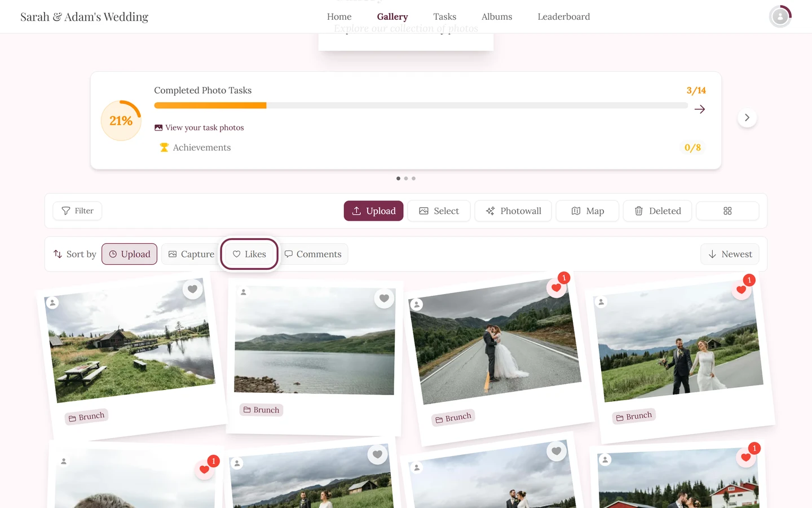Screen dimensions: 812x508
Task: Open Brunch tag on road kiss photo
Action: 453,418
